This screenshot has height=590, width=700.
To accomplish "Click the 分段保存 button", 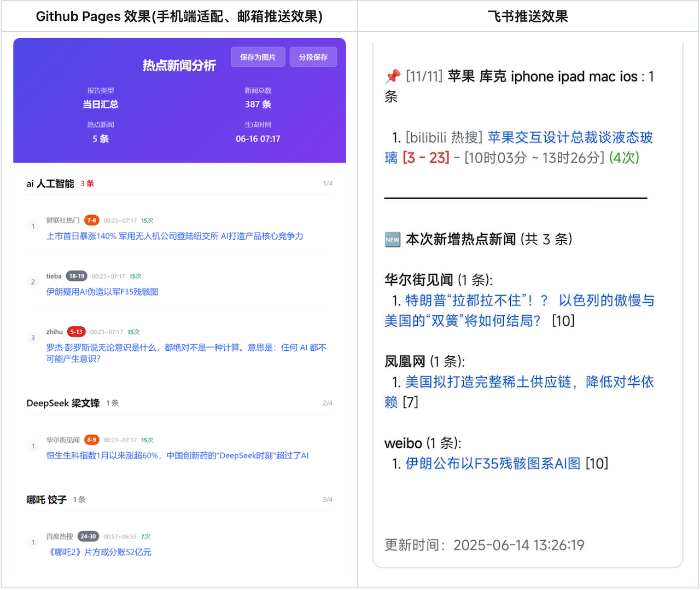I will coord(313,56).
